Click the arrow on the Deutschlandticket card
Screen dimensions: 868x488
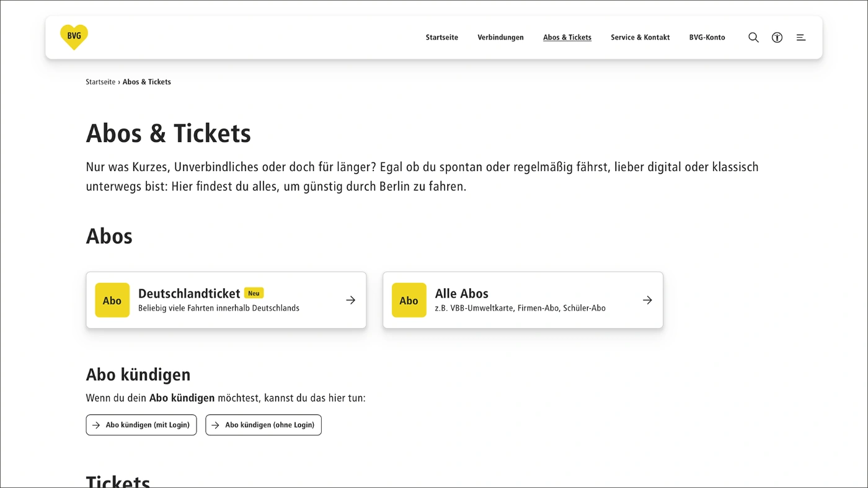pyautogui.click(x=350, y=300)
